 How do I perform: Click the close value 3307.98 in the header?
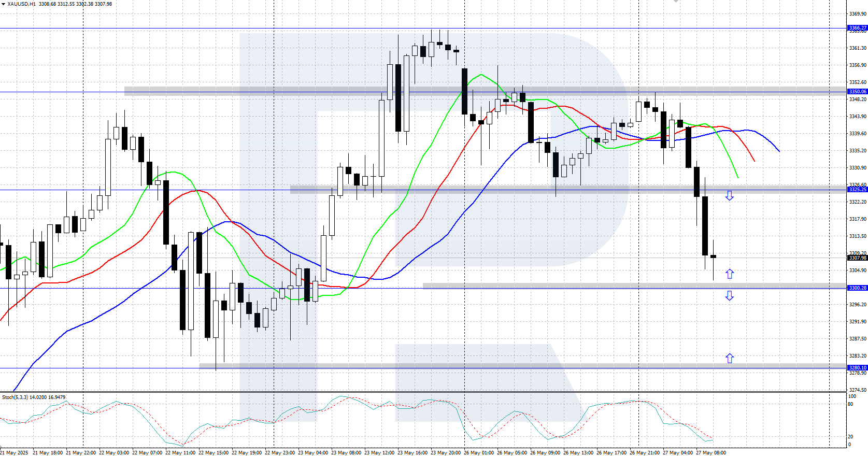pyautogui.click(x=103, y=4)
